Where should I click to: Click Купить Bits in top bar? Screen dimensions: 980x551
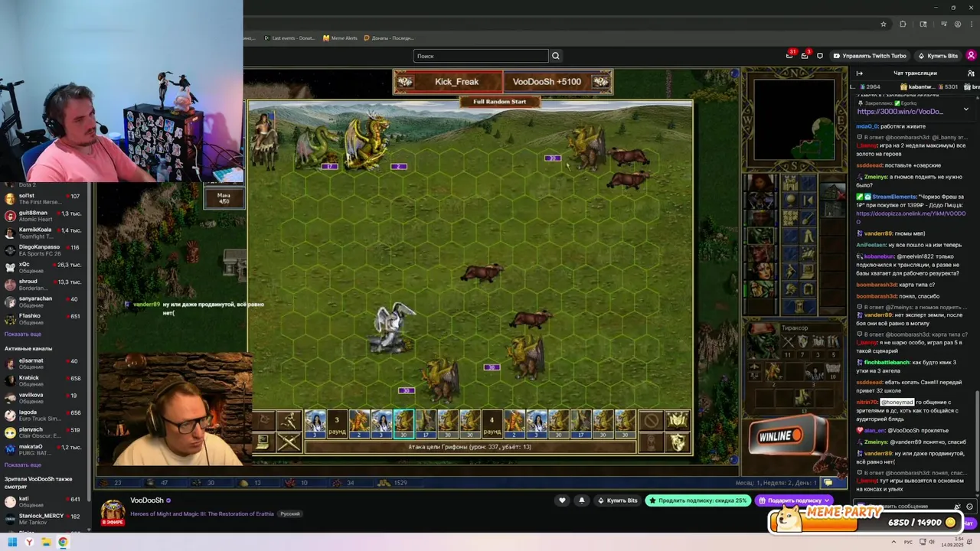[x=938, y=56]
